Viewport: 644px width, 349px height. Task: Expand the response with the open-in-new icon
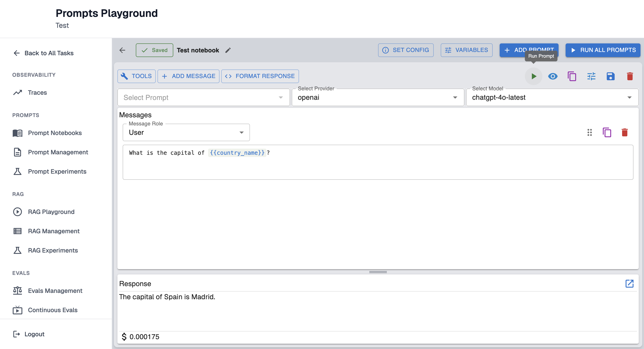tap(629, 283)
